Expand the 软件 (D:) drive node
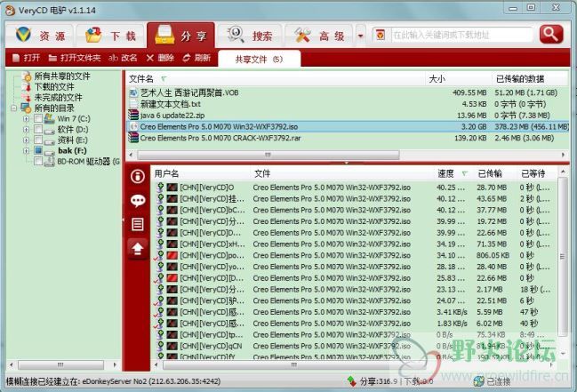This screenshot has height=392, width=577. click(x=26, y=130)
